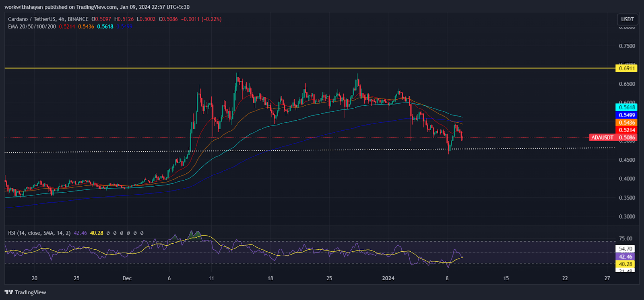644x300 pixels.
Task: Click the 22 date label on time axis
Action: pos(565,278)
